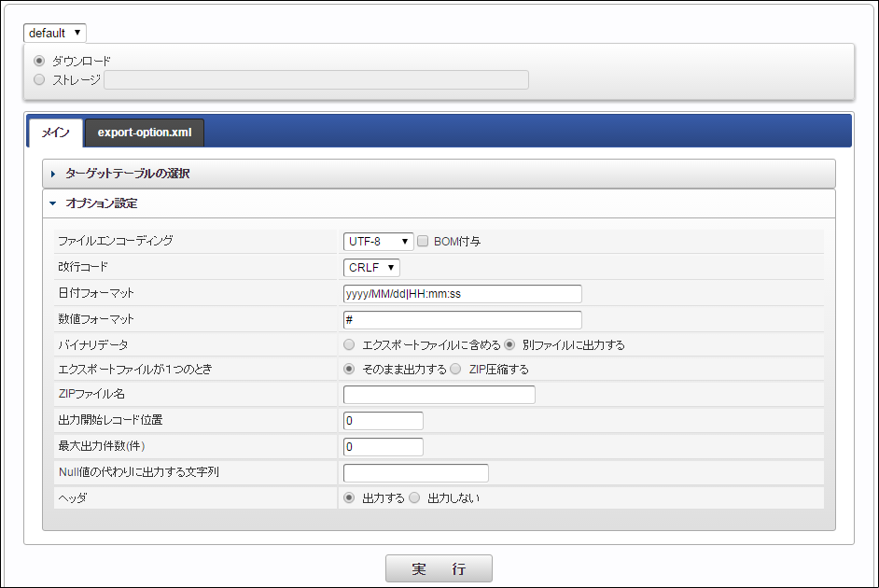Screen dimensions: 879x588
Task: Expand ターゲットテーブルの選択 section
Action: click(x=439, y=174)
